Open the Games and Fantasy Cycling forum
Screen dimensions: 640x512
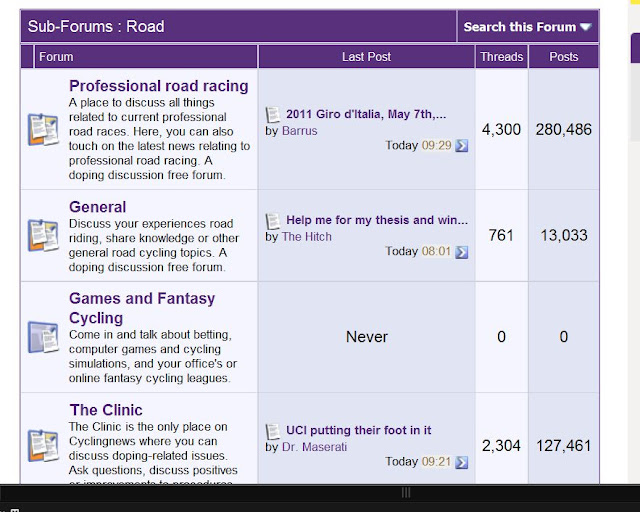142,308
